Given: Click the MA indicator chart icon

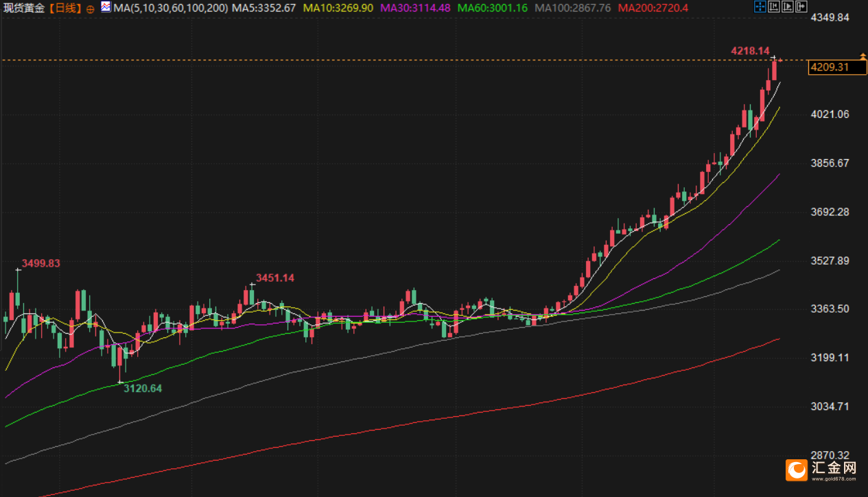Looking at the screenshot, I should point(105,8).
